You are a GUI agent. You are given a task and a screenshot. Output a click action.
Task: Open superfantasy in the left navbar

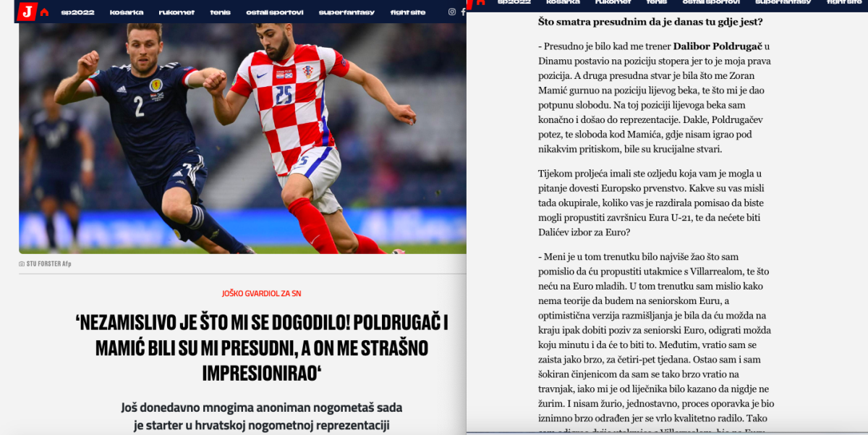click(347, 12)
